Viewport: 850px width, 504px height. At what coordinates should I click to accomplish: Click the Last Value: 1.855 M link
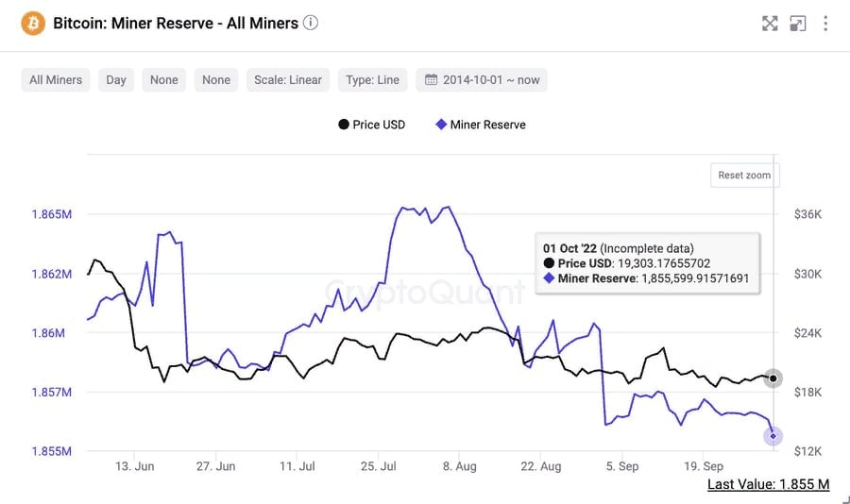(x=768, y=484)
